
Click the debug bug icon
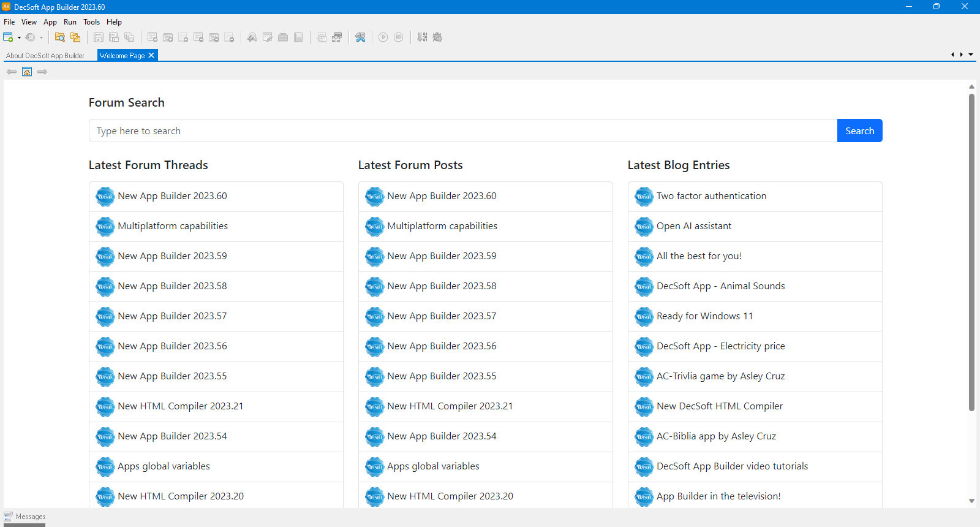(x=437, y=37)
